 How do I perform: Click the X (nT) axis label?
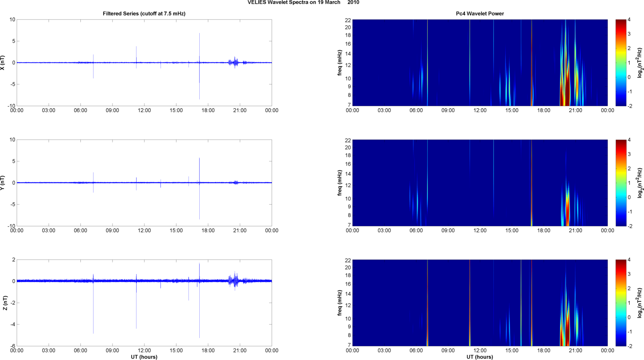click(x=3, y=63)
